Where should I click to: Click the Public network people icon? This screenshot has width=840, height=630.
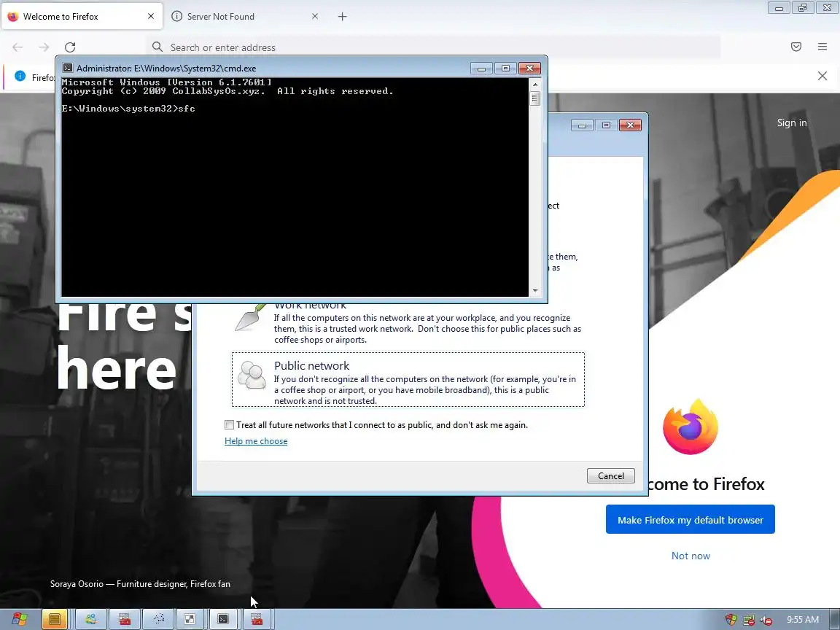click(x=252, y=375)
